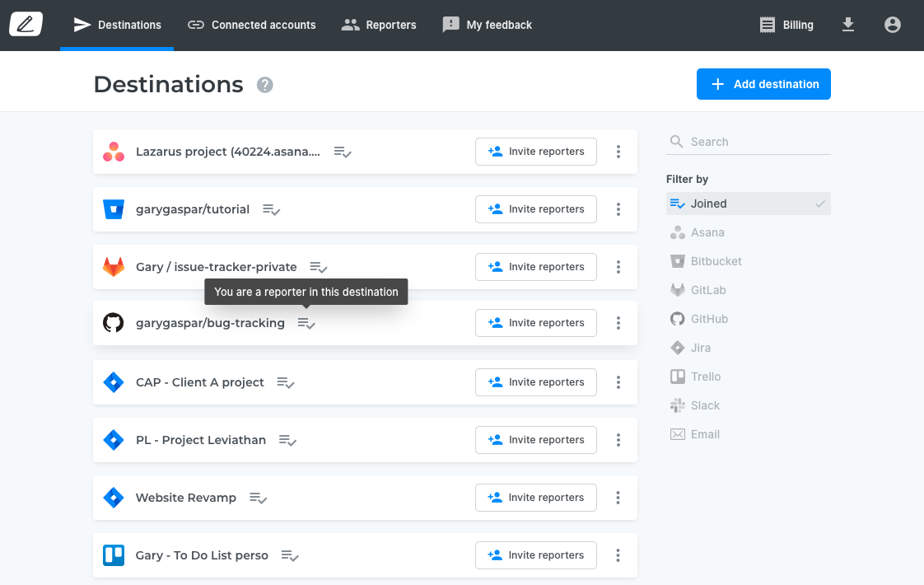This screenshot has height=585, width=924.
Task: Invite reporters to issue-tracker-private
Action: [535, 267]
